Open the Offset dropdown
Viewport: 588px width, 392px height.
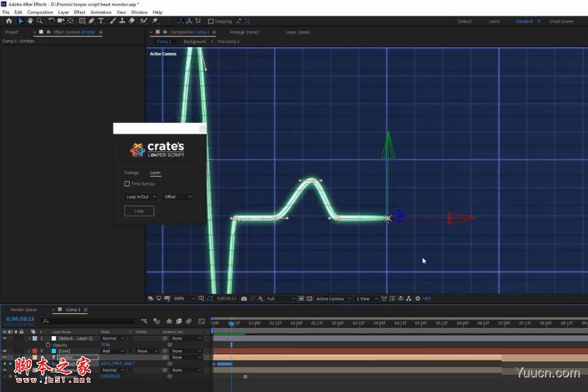click(x=178, y=197)
